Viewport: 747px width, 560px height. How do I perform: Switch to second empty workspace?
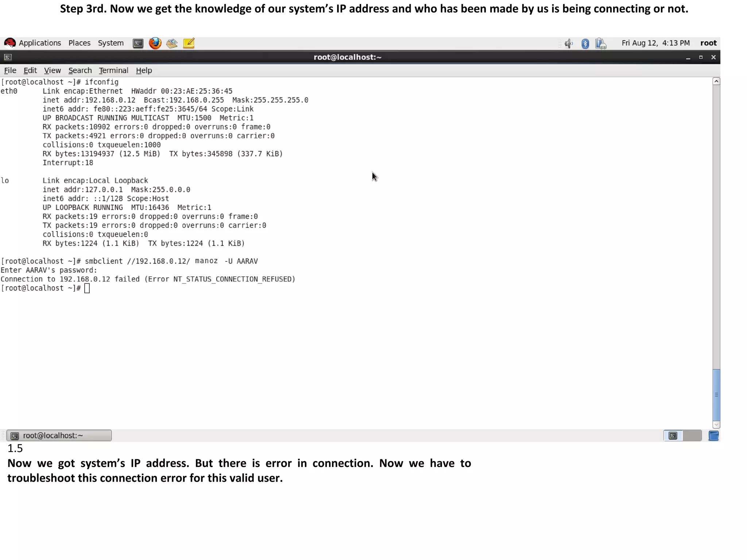pyautogui.click(x=692, y=435)
